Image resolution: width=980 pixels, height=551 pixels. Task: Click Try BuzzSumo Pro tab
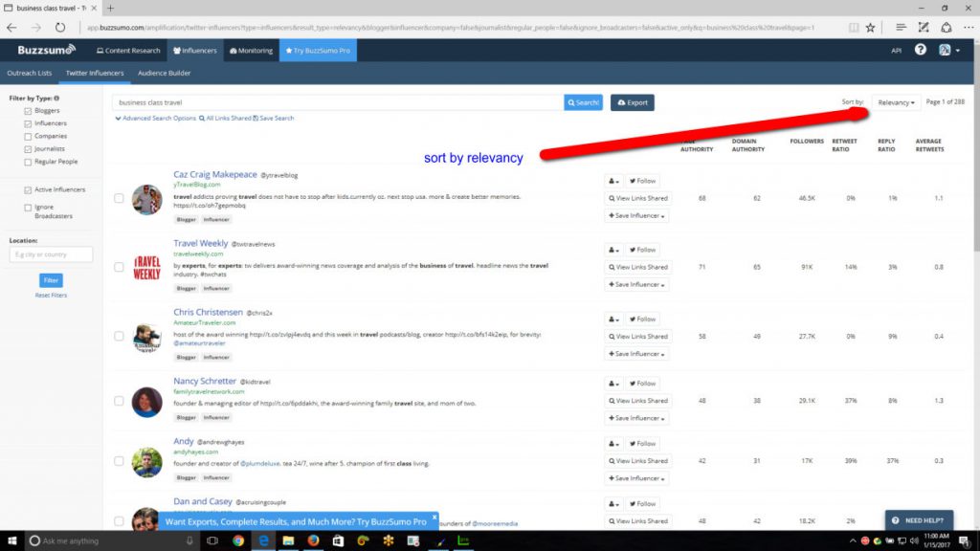coord(318,51)
